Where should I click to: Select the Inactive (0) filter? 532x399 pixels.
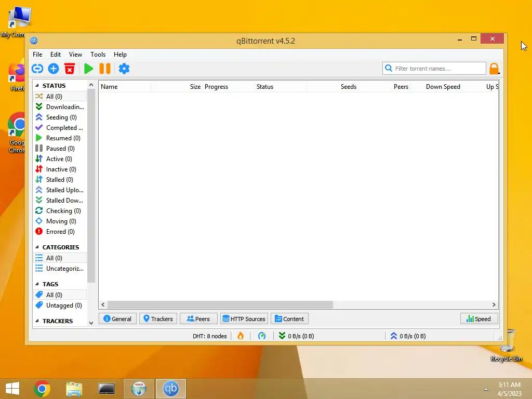(60, 169)
